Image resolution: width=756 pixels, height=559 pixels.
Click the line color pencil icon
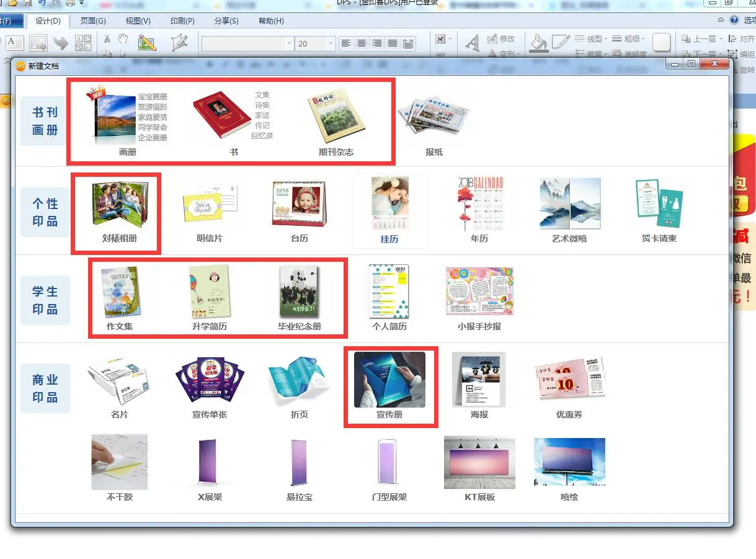click(561, 42)
